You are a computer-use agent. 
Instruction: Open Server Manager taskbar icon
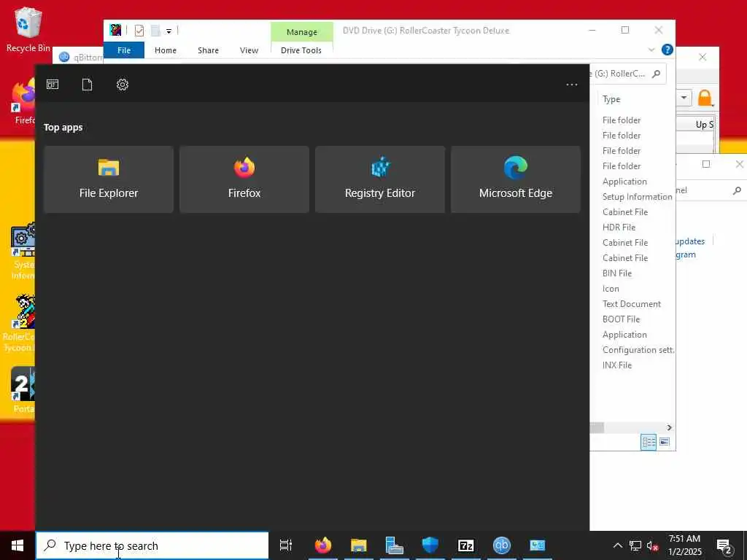(395, 545)
